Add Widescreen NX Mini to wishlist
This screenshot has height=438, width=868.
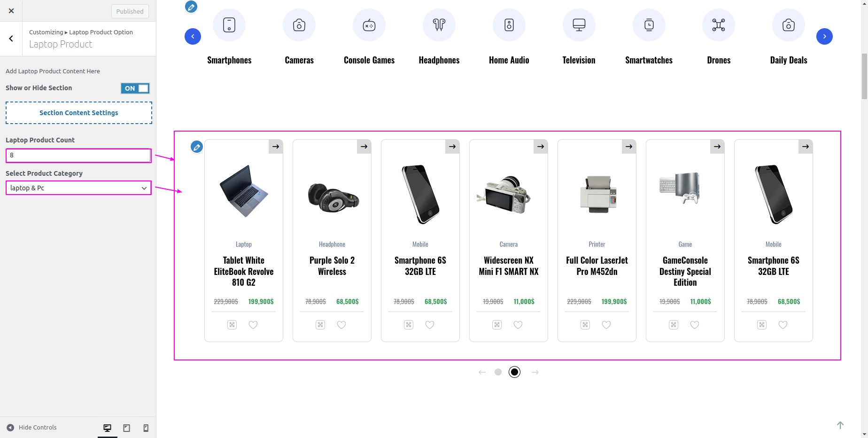coord(518,325)
